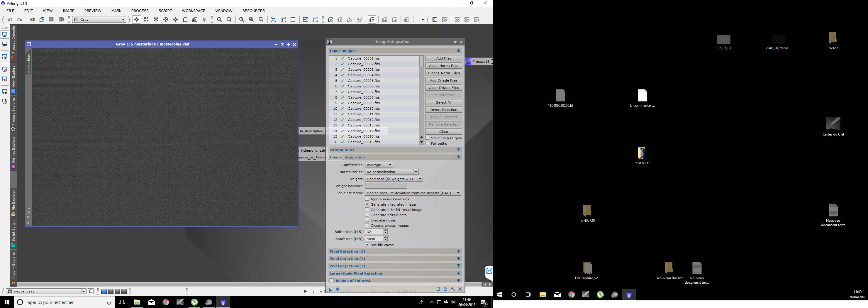
Task: Select Capture_00005.fits in the input list
Action: [364, 81]
